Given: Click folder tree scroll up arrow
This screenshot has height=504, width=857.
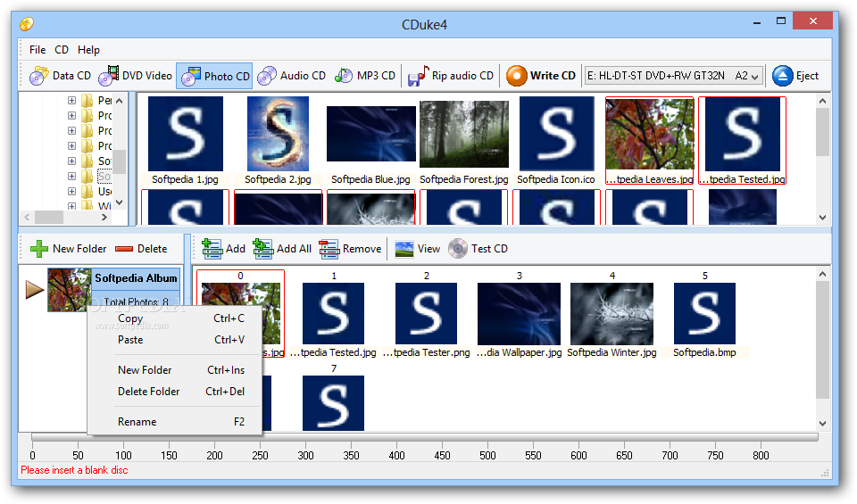Looking at the screenshot, I should pyautogui.click(x=120, y=101).
